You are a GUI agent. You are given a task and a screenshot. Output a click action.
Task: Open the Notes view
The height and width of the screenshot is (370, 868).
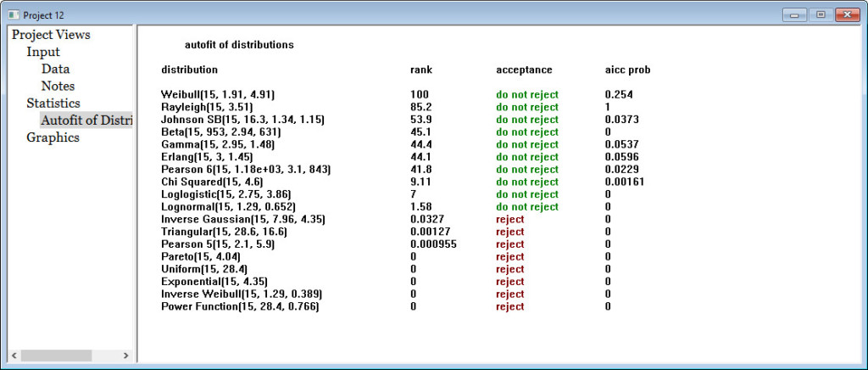tap(58, 87)
